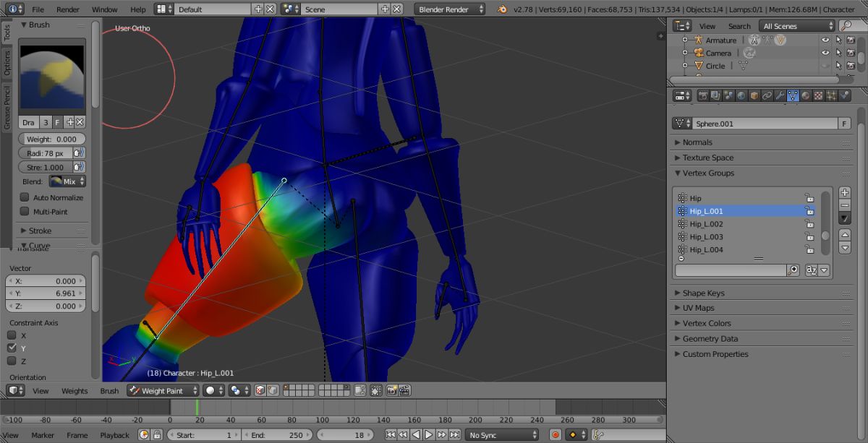Select the Hip vertex group
The image size is (868, 443).
tap(745, 198)
